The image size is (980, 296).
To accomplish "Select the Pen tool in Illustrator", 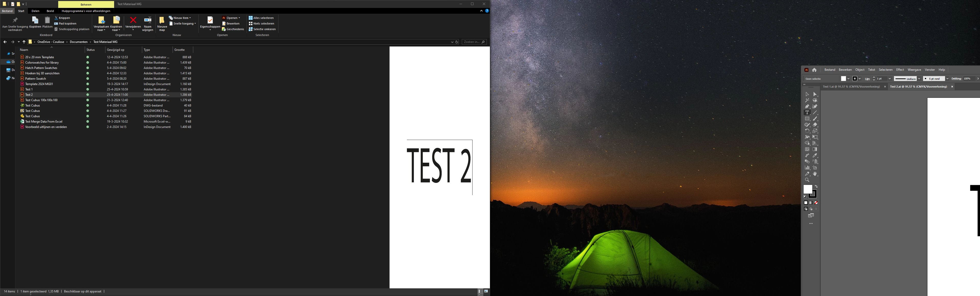I will pyautogui.click(x=807, y=106).
